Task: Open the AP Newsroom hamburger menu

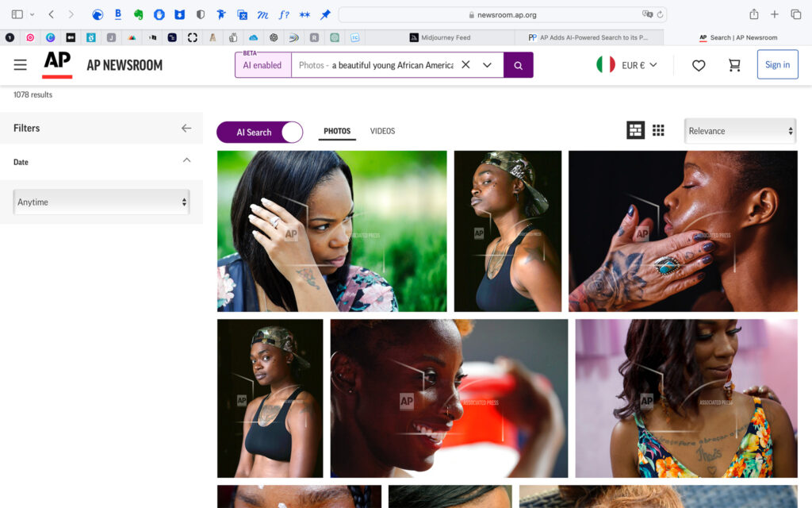Action: 20,65
